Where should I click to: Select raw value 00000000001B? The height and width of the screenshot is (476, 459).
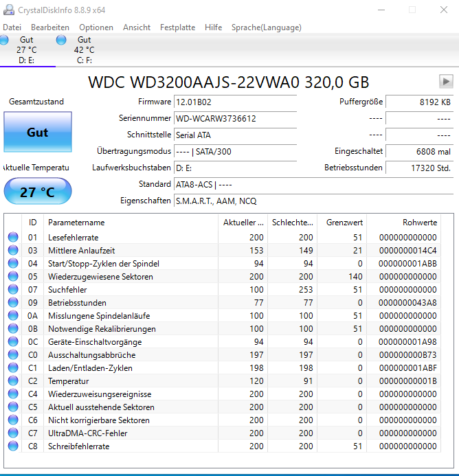(407, 381)
